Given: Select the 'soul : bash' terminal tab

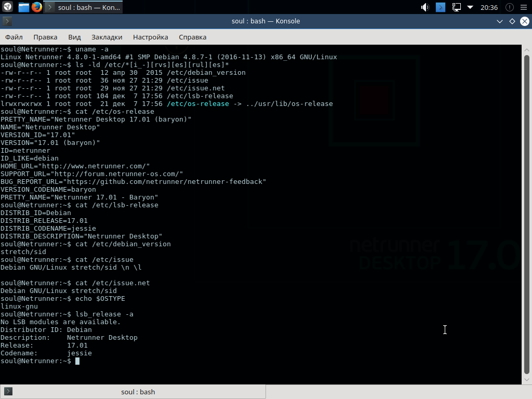Looking at the screenshot, I should 133,392.
